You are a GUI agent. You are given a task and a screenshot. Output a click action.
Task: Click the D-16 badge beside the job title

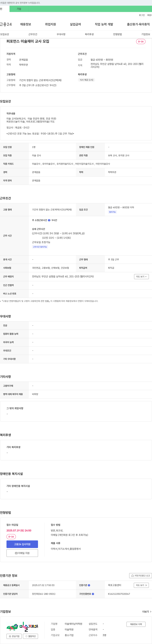(141, 42)
